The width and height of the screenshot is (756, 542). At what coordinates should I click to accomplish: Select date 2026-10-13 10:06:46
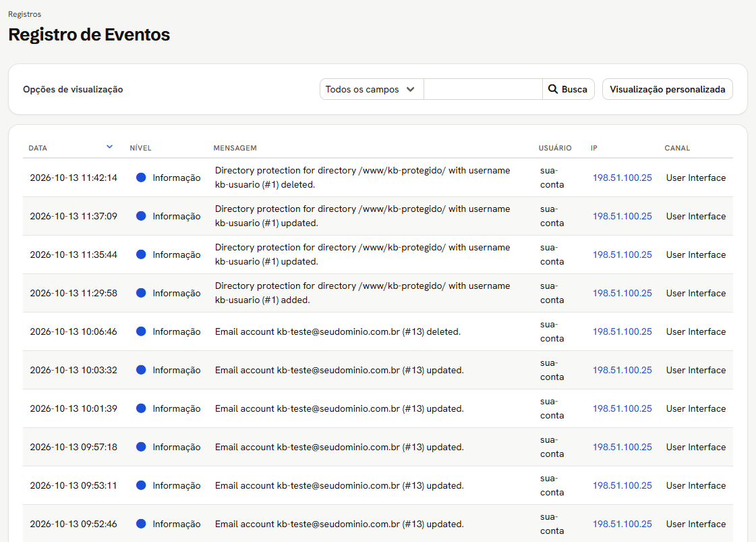[x=74, y=331]
